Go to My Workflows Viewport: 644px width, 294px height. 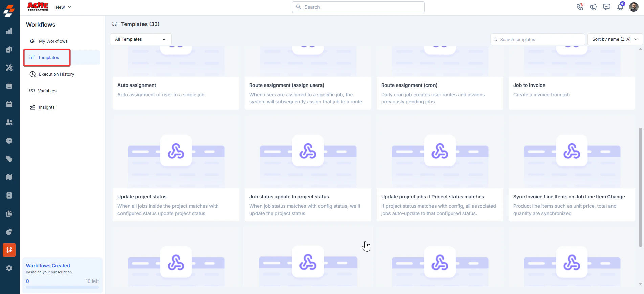53,41
